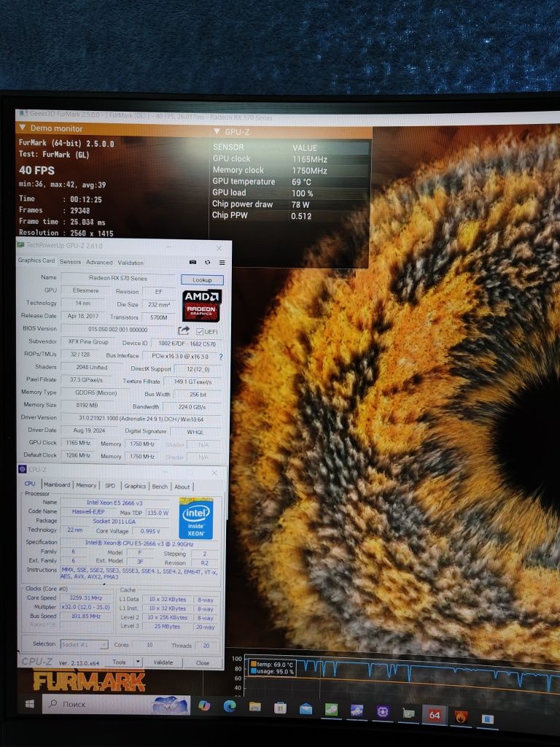
Task: Click the Lookup button in GPU-Z
Action: click(203, 280)
